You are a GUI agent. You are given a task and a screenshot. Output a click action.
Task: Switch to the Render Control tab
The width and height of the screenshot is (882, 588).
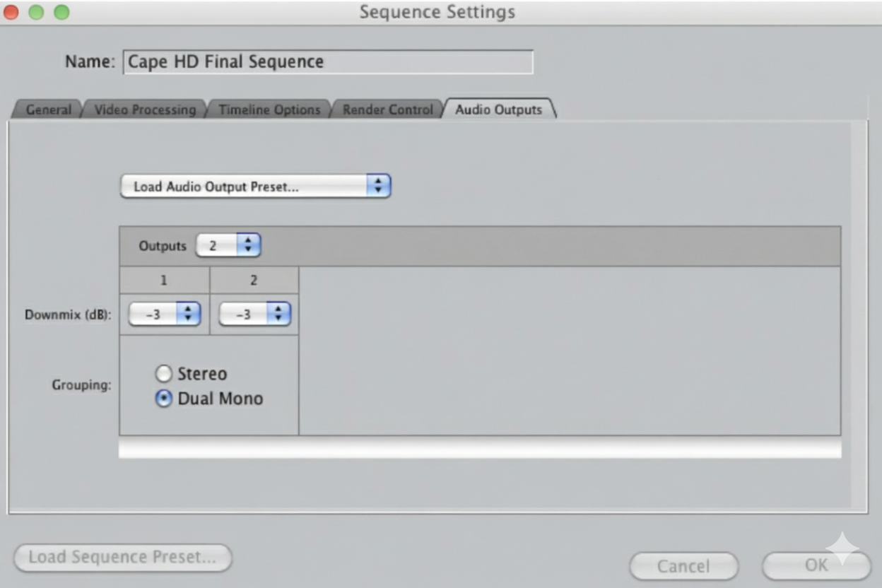387,110
